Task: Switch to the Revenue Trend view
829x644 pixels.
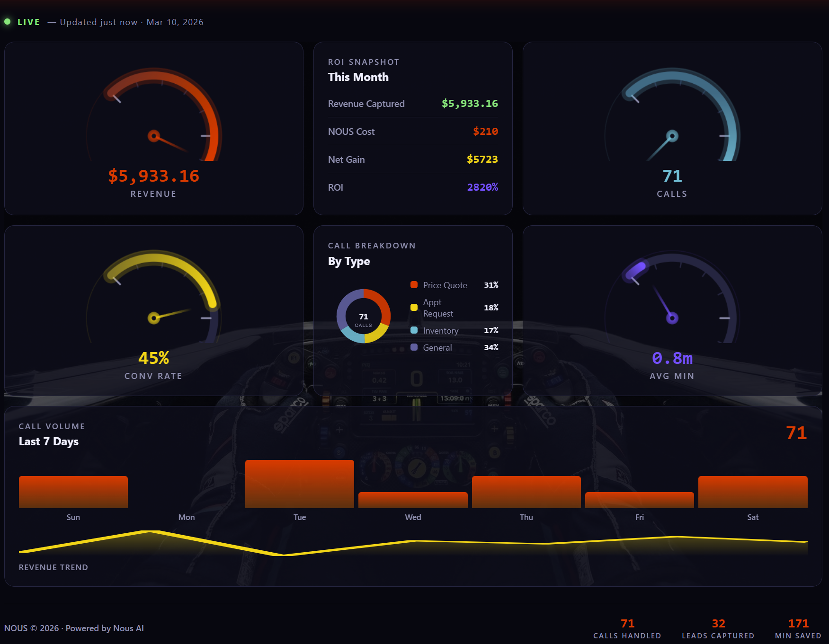Action: pyautogui.click(x=53, y=567)
